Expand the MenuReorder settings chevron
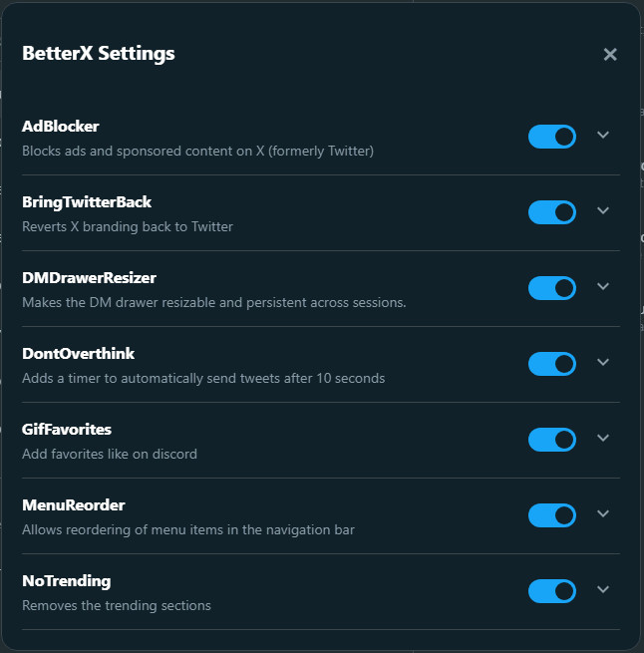The width and height of the screenshot is (644, 653). (x=602, y=513)
